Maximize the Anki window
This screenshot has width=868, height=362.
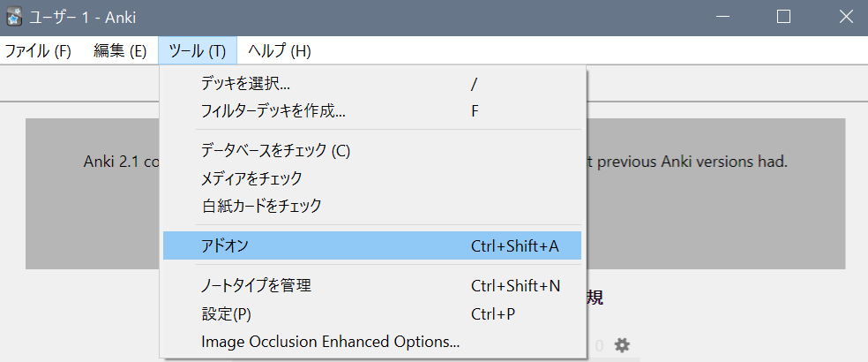[783, 17]
